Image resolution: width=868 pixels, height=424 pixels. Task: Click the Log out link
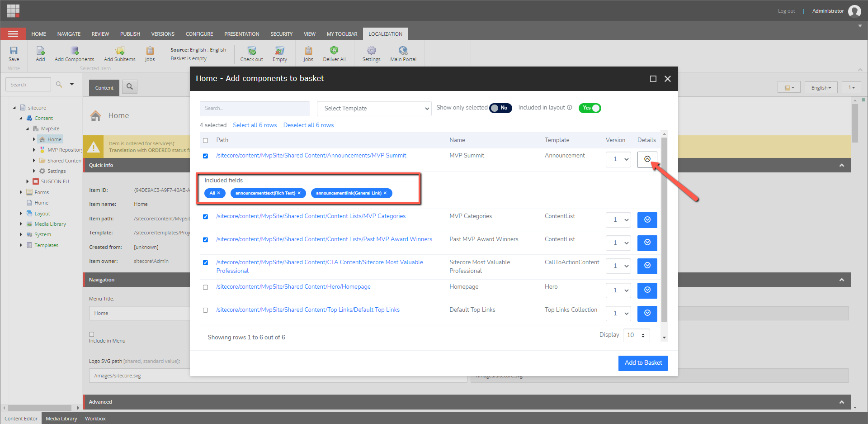(786, 11)
